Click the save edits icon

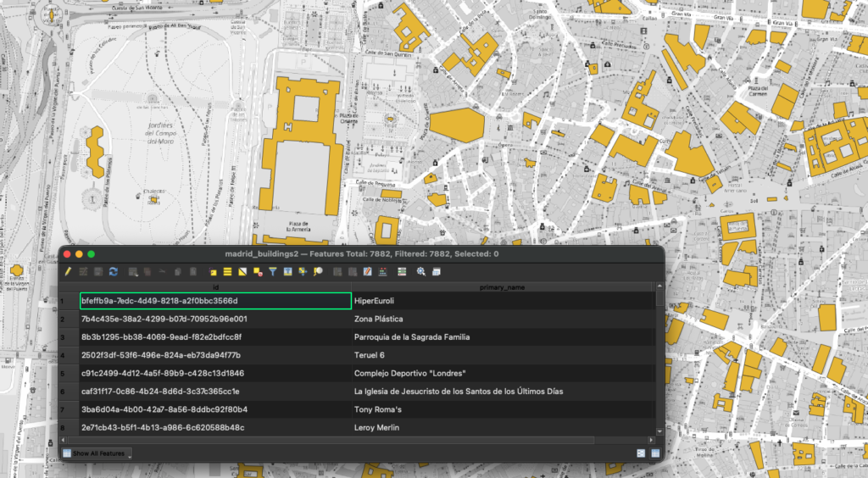coord(98,272)
